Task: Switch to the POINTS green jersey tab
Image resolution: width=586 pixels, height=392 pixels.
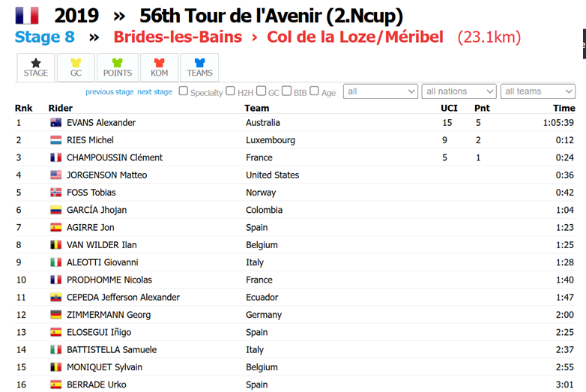Action: 118,67
